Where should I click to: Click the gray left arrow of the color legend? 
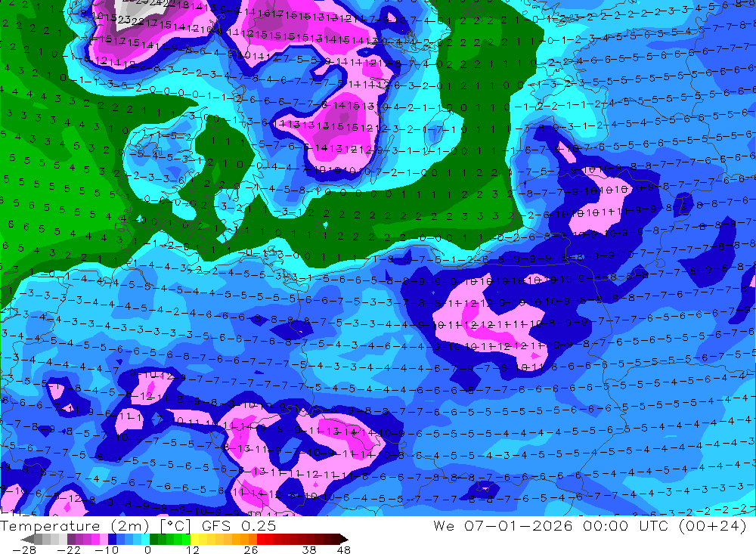pos(28,539)
